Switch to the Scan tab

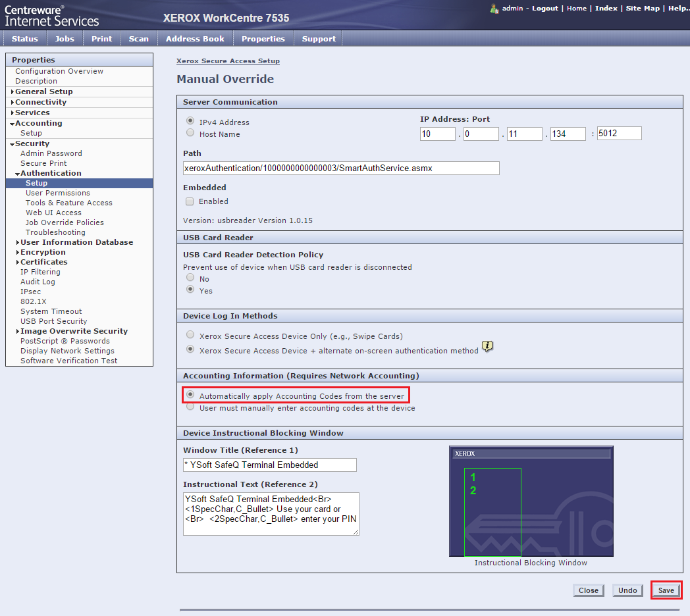tap(138, 39)
